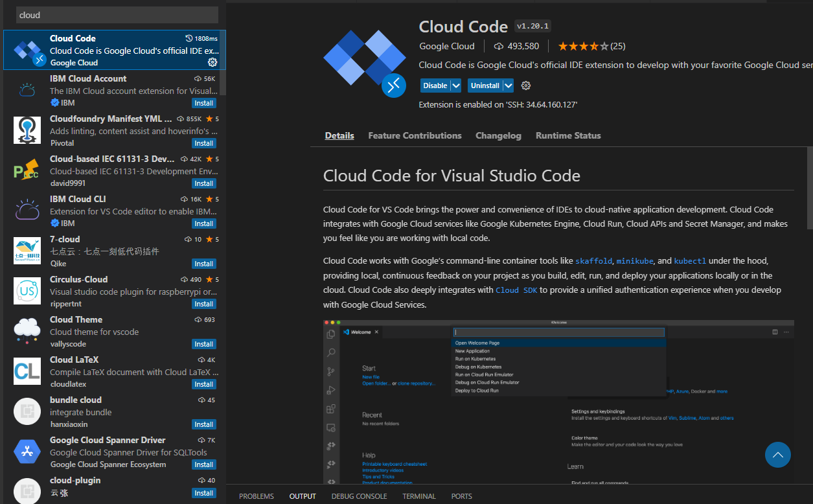Click the 493,580 install count icon
This screenshot has height=504, width=813.
coord(499,47)
